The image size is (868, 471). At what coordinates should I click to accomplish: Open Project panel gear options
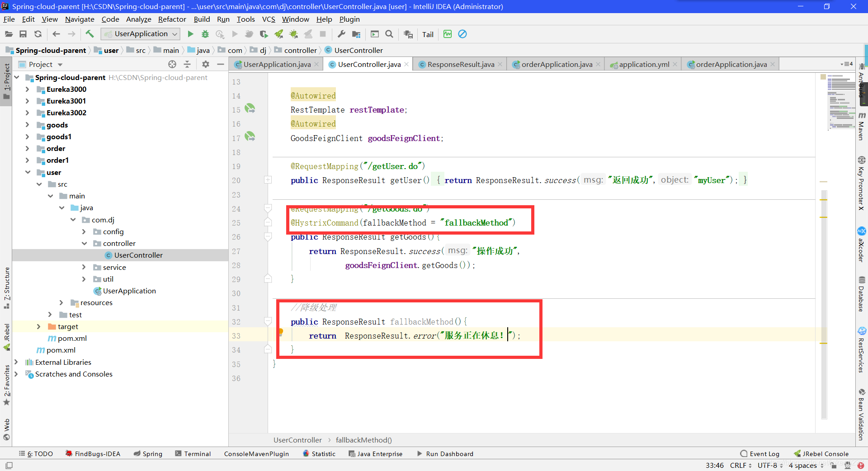206,64
